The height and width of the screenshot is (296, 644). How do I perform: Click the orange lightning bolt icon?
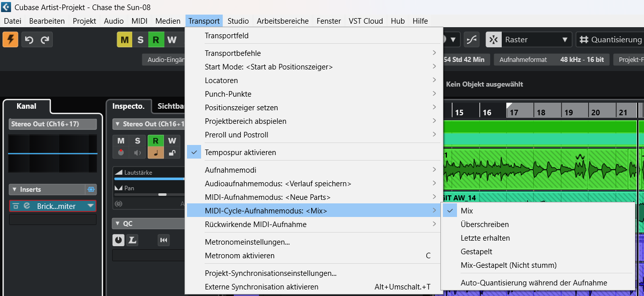click(10, 40)
